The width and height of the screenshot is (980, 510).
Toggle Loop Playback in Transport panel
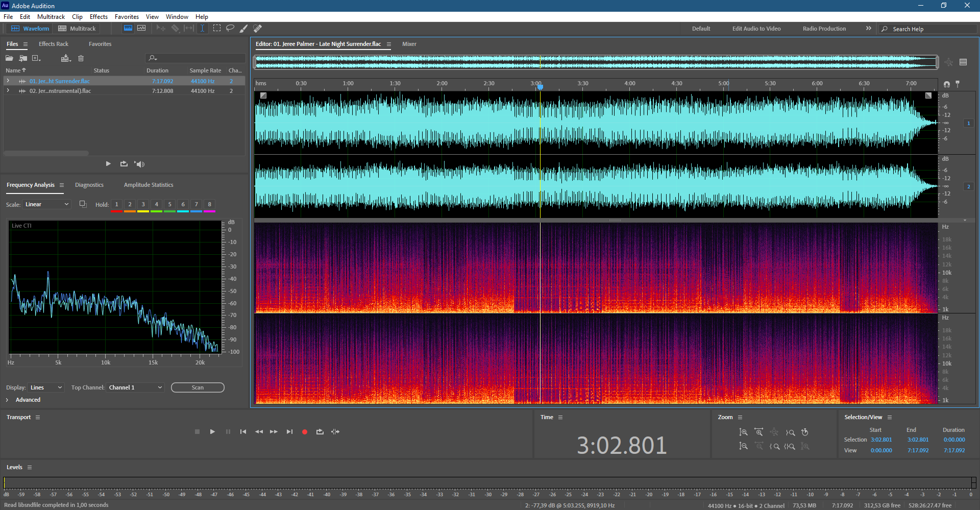tap(320, 432)
